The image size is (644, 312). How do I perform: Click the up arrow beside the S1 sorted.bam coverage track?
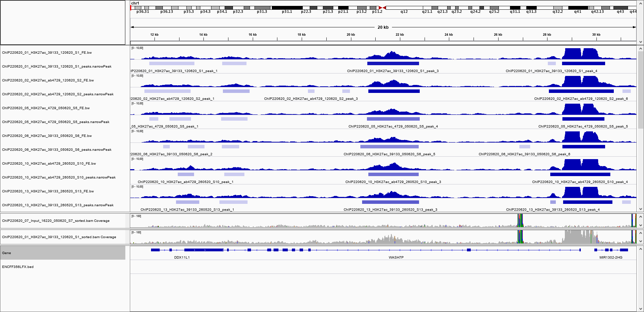641,233
